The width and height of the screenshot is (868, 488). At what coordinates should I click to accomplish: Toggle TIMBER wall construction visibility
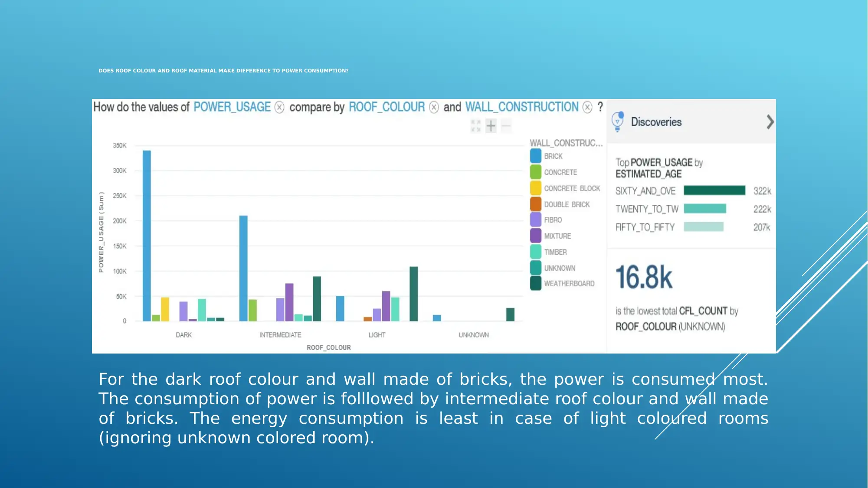tap(554, 252)
